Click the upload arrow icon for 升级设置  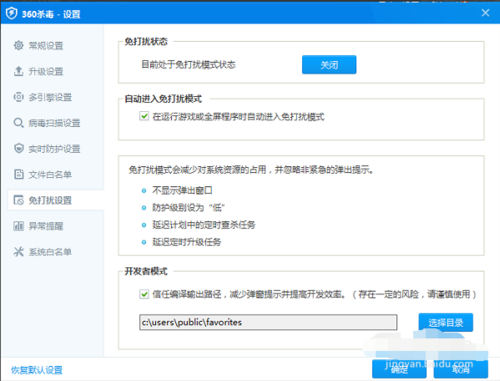point(19,71)
